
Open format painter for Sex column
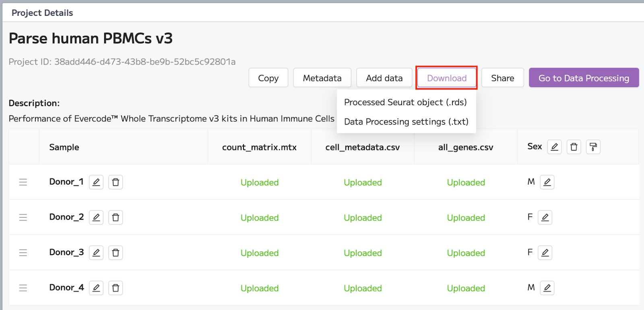tap(593, 147)
